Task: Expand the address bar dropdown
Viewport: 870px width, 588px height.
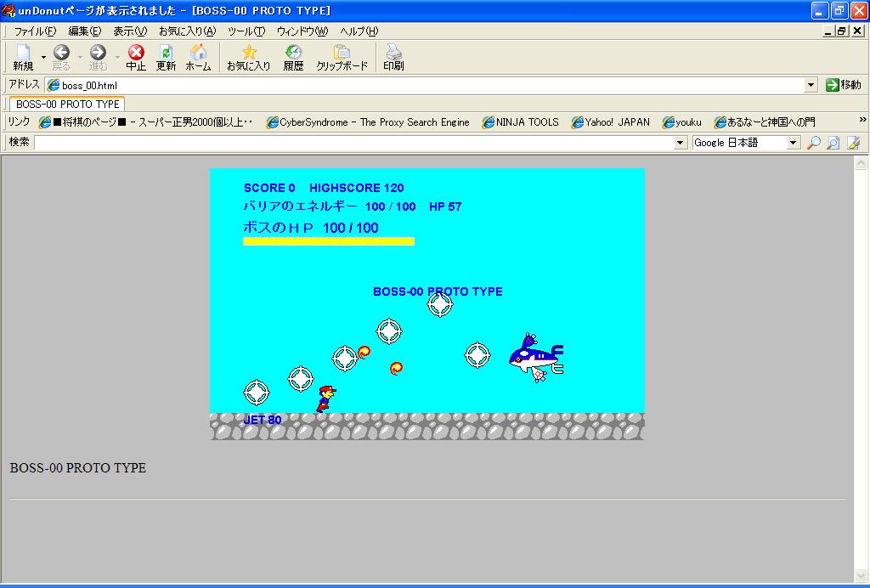Action: point(811,86)
